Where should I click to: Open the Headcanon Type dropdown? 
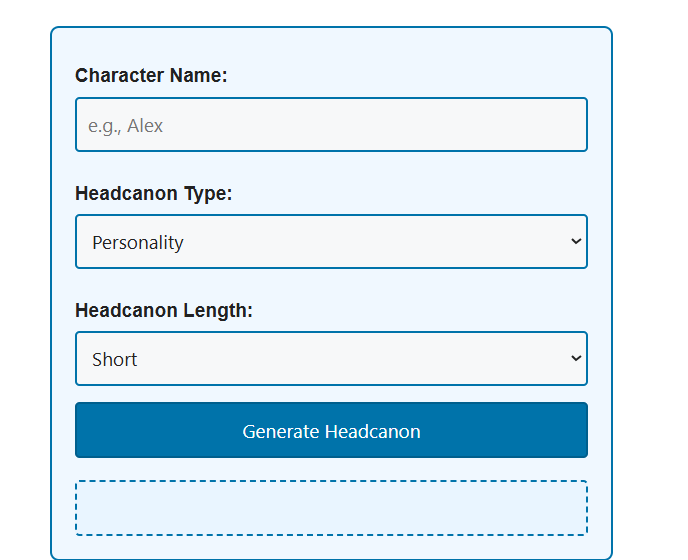click(331, 242)
